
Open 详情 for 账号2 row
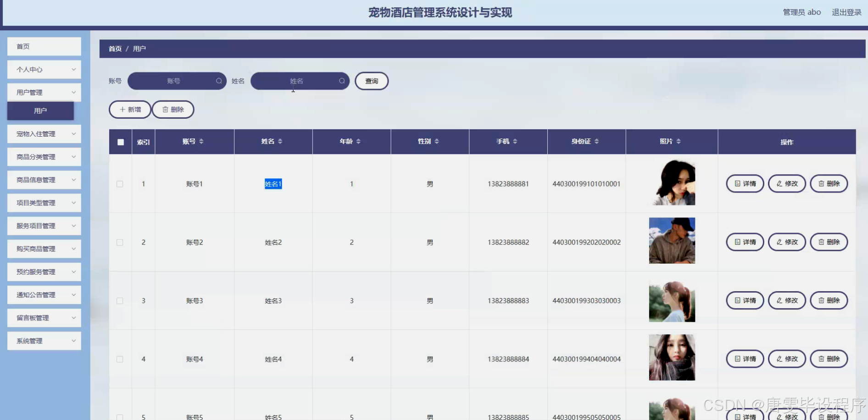(745, 242)
